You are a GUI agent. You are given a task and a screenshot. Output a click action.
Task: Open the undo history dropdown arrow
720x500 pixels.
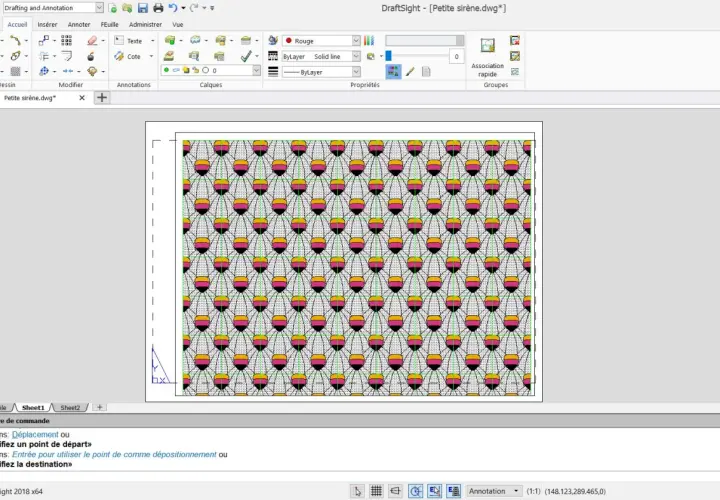(183, 8)
